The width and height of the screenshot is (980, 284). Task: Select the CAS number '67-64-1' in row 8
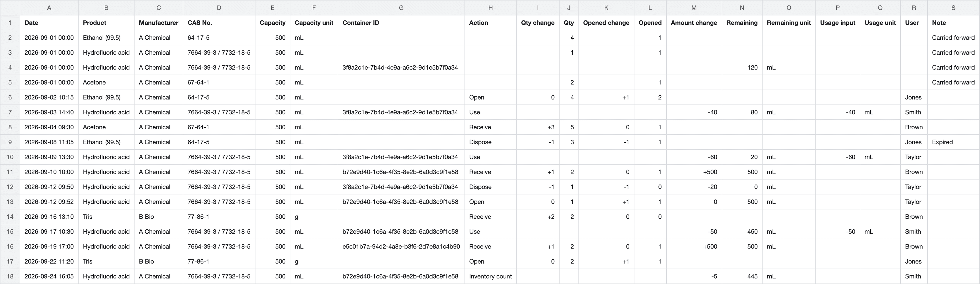click(219, 127)
